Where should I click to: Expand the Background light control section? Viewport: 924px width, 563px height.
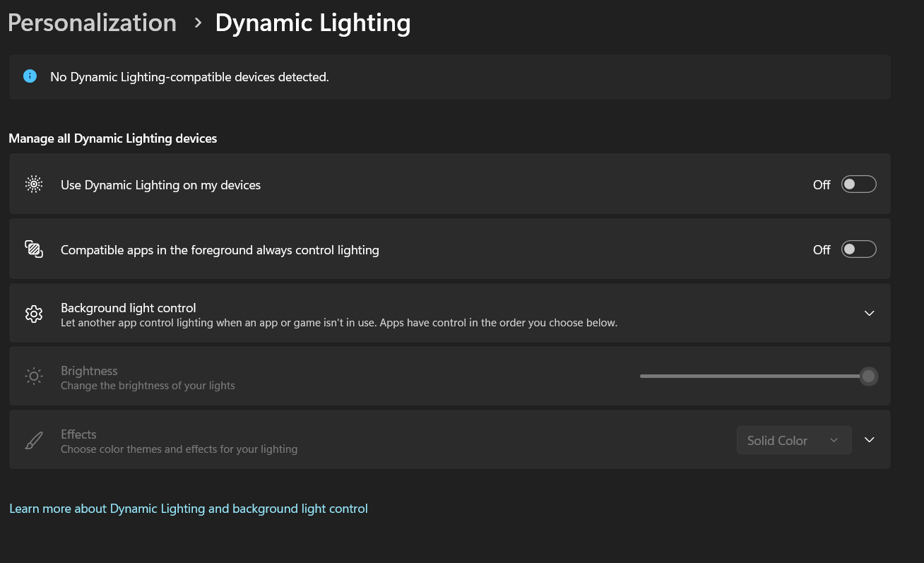tap(869, 313)
